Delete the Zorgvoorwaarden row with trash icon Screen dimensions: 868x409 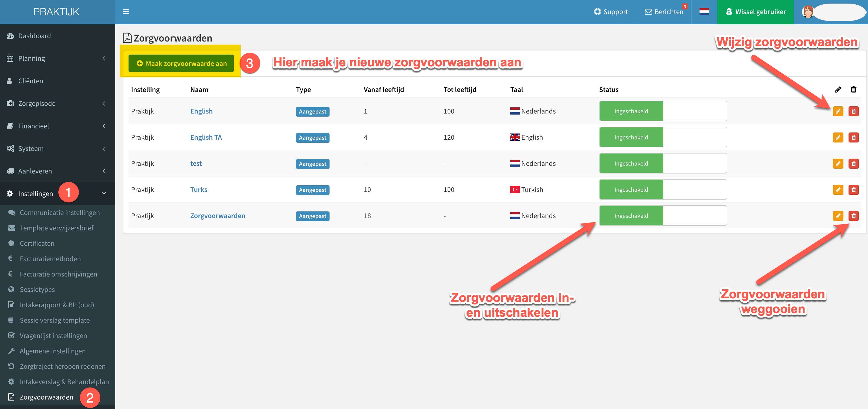coord(853,216)
